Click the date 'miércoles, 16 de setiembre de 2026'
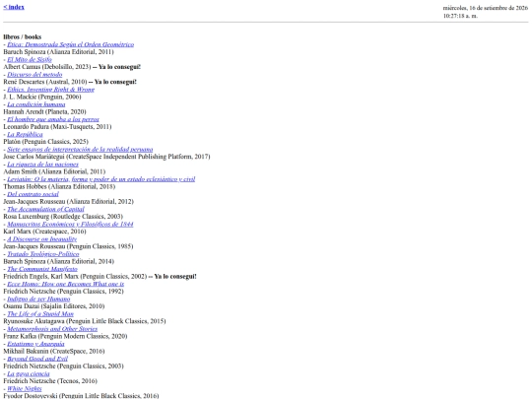This screenshot has height=399, width=532. pos(486,8)
